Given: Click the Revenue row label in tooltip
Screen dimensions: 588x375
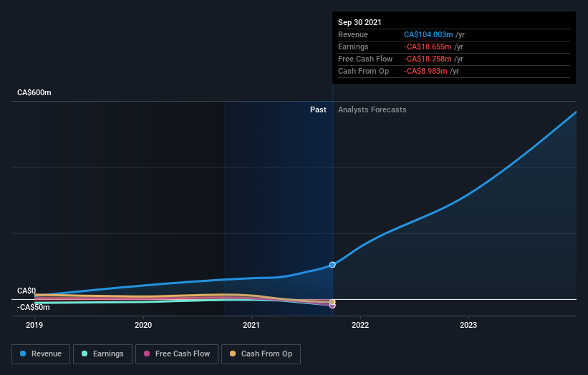Looking at the screenshot, I should [353, 34].
